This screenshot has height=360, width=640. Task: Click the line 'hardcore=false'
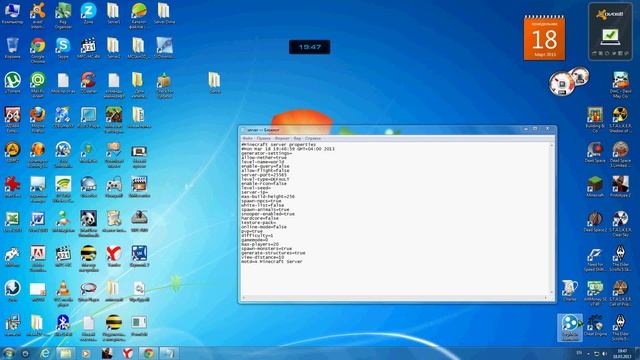tap(260, 218)
